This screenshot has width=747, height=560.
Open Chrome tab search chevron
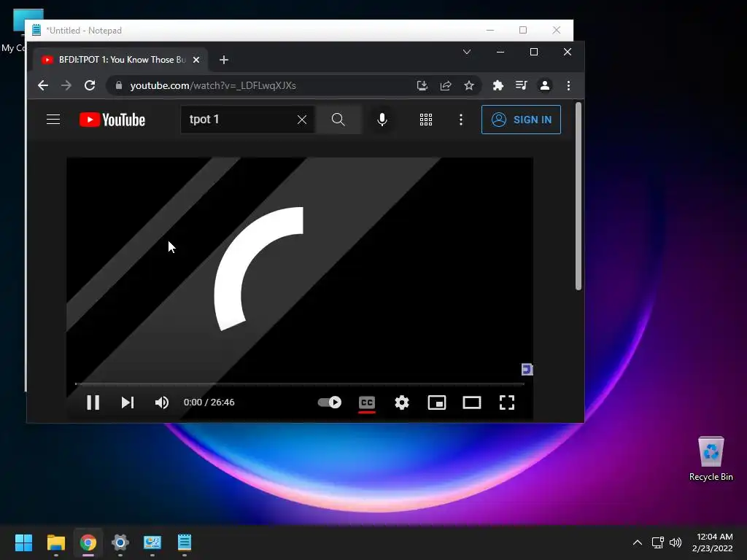pyautogui.click(x=467, y=52)
